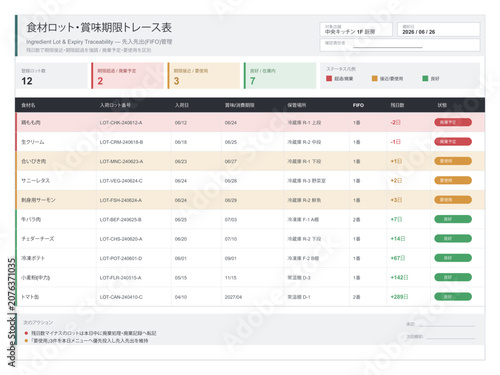Open the 登録ロット数 12 summary card

[x=51, y=76]
